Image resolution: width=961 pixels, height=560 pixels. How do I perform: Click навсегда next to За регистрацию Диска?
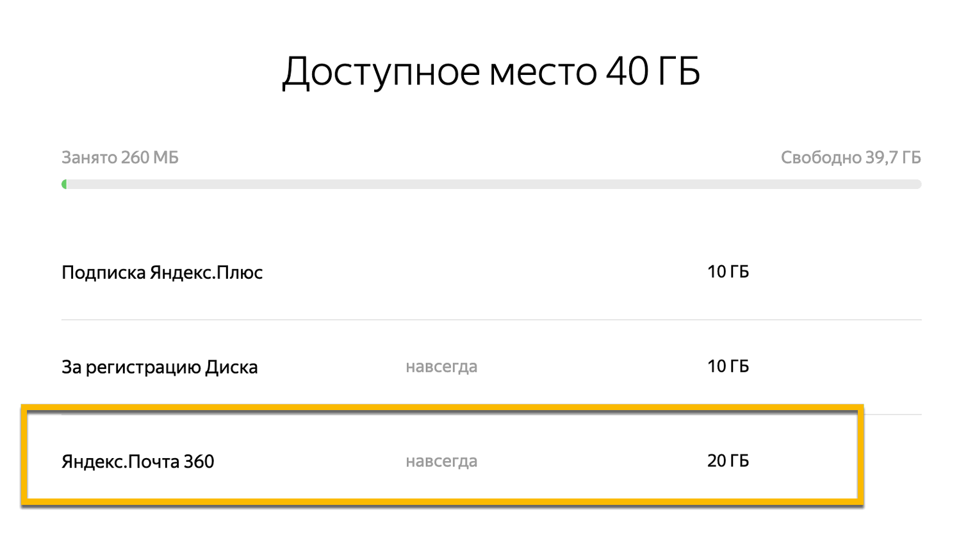pyautogui.click(x=442, y=366)
